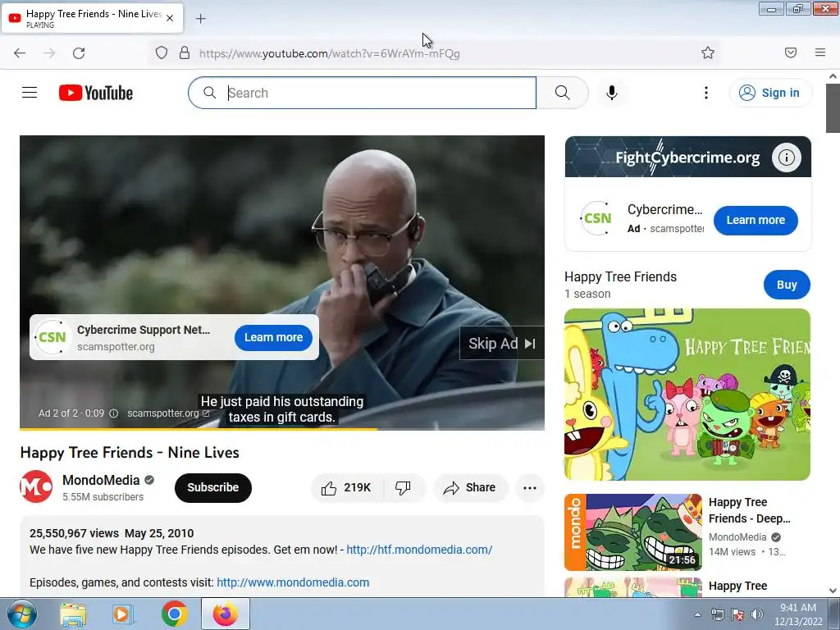Go to YouTube home via logo
Image resolution: width=840 pixels, height=630 pixels.
click(x=96, y=93)
